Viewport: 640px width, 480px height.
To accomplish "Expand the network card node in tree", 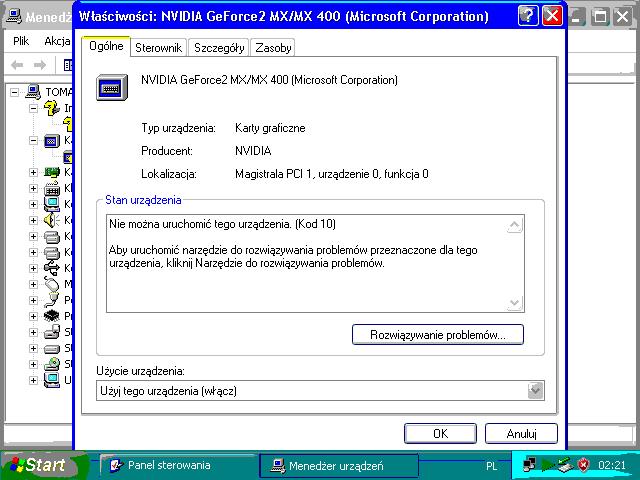I will [x=33, y=172].
